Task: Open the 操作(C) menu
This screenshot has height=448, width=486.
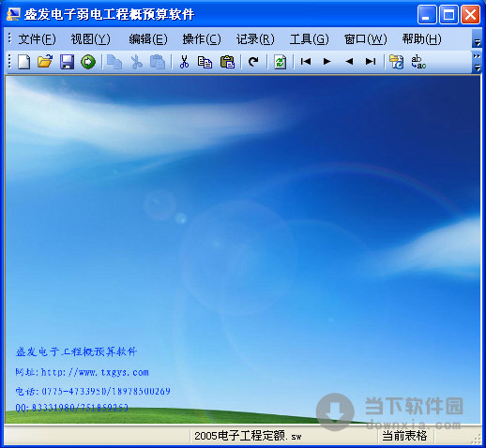Action: point(202,39)
